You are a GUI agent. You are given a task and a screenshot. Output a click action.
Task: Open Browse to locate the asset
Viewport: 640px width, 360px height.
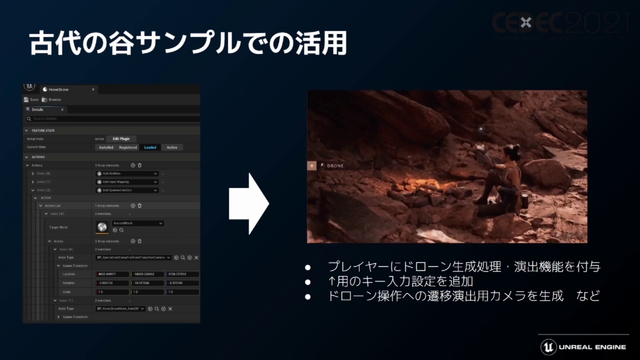(51, 100)
